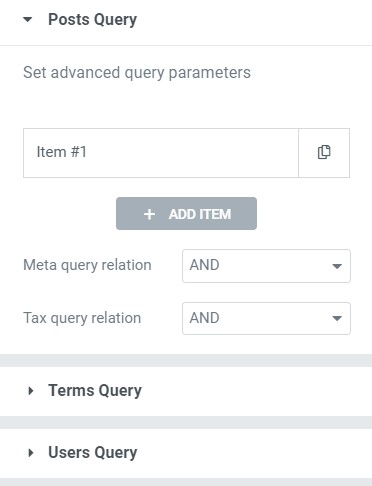Image resolution: width=372 pixels, height=486 pixels.
Task: Collapse the Posts Query section arrow
Action: (x=28, y=19)
